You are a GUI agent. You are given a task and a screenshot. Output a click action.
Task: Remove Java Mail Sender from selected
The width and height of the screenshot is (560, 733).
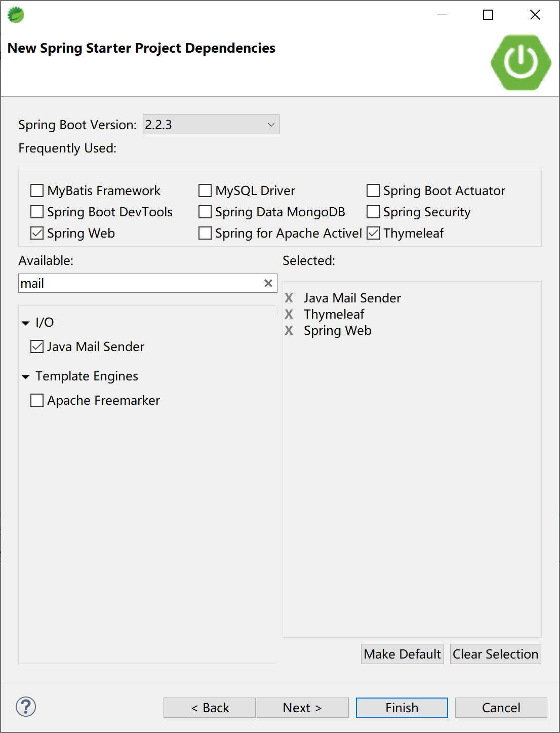[289, 298]
